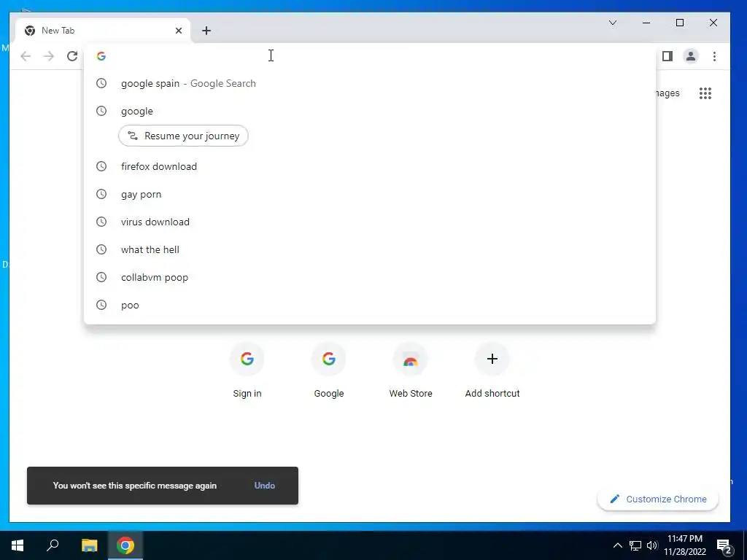Go back with the back arrow
Image resolution: width=747 pixels, height=560 pixels.
[26, 56]
